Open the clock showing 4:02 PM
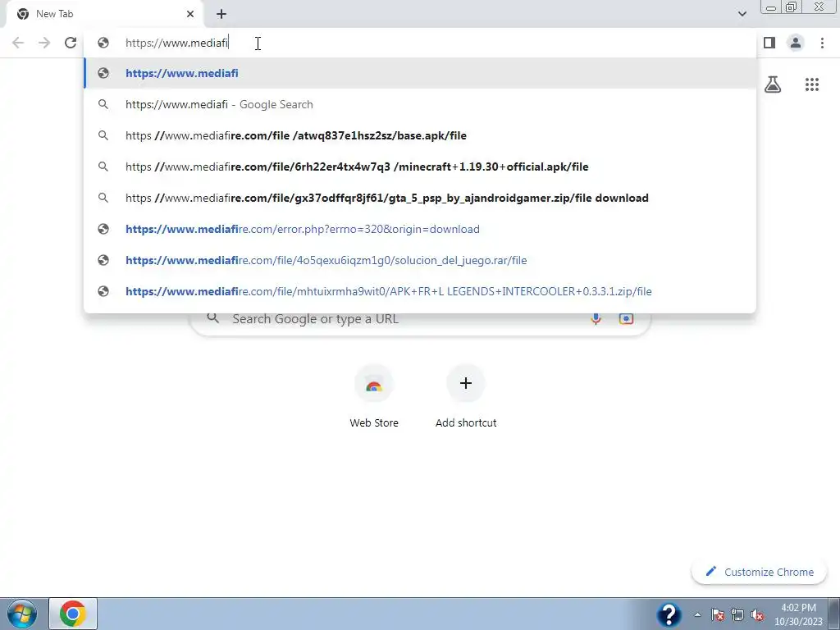This screenshot has width=840, height=630. (798, 614)
